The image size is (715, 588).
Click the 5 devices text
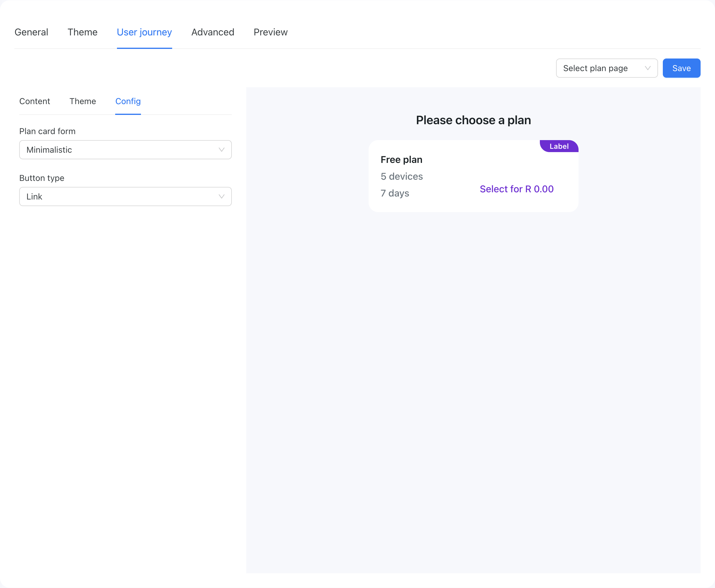click(x=402, y=176)
